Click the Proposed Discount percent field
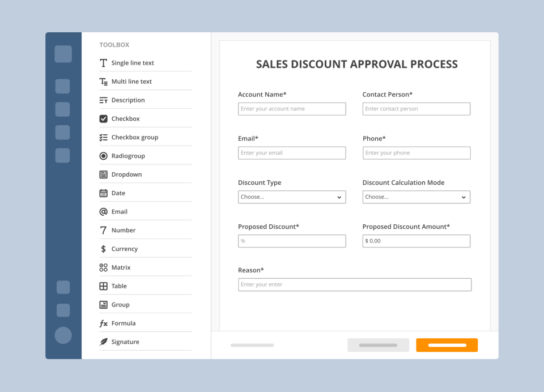544x392 pixels. click(x=292, y=241)
